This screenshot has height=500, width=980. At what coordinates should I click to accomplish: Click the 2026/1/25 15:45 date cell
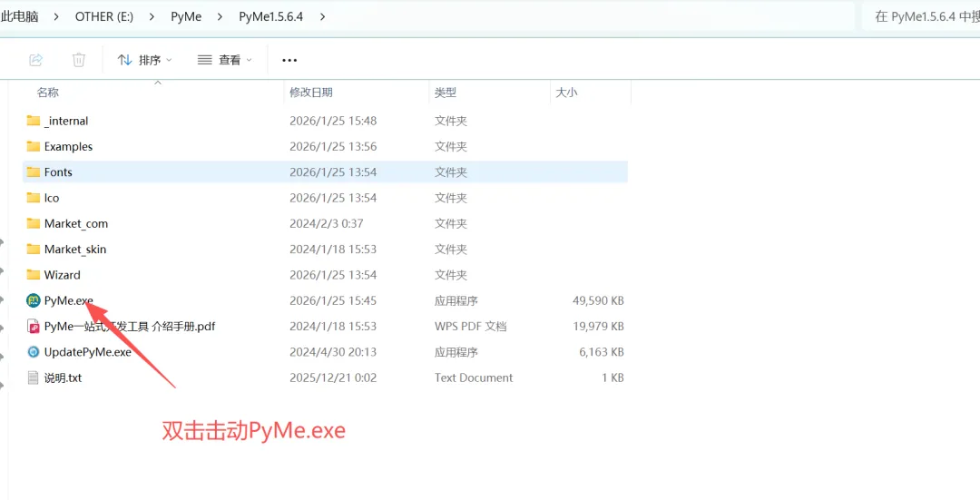click(x=333, y=300)
